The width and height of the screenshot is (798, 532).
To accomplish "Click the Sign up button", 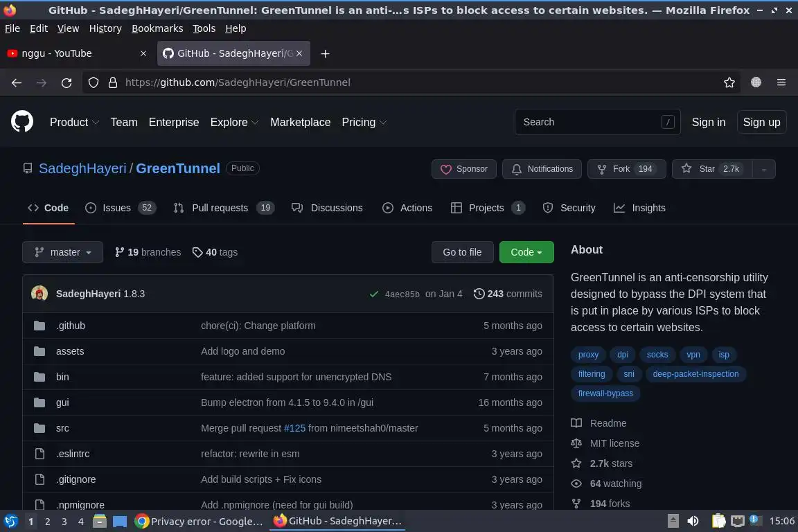I will [x=761, y=122].
